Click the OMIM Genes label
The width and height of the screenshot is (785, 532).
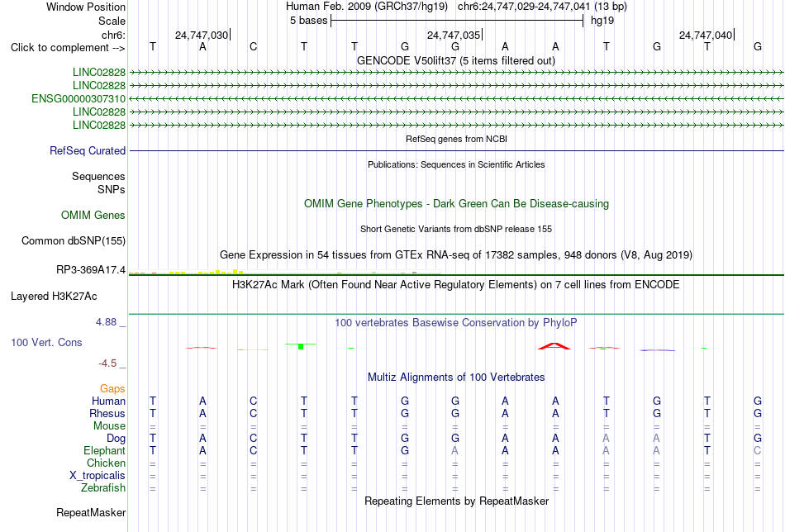coord(93,216)
